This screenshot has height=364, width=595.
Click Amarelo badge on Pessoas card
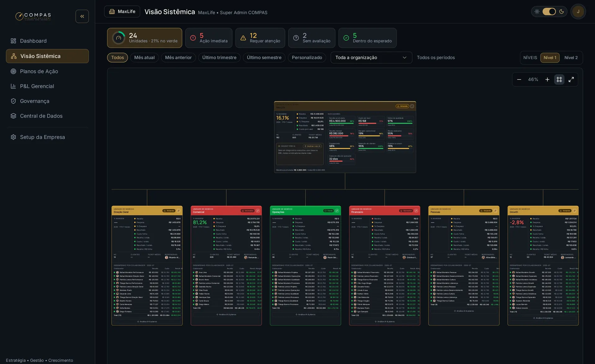pyautogui.click(x=486, y=211)
